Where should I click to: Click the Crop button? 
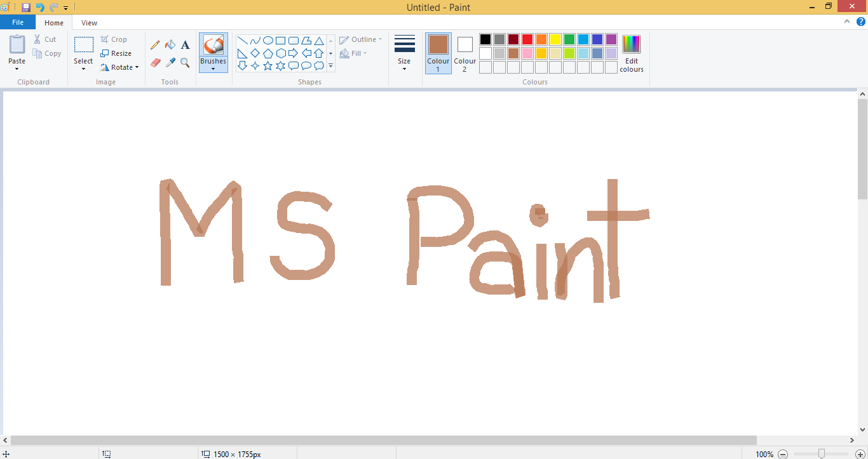(114, 39)
